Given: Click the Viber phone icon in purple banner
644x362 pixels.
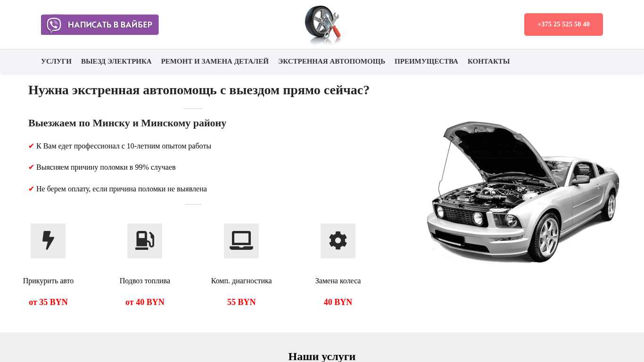Looking at the screenshot, I should tap(54, 25).
